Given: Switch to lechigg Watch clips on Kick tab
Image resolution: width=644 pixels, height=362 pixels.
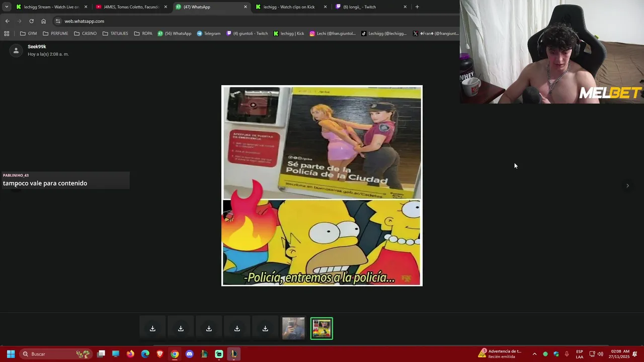Looking at the screenshot, I should 290,7.
